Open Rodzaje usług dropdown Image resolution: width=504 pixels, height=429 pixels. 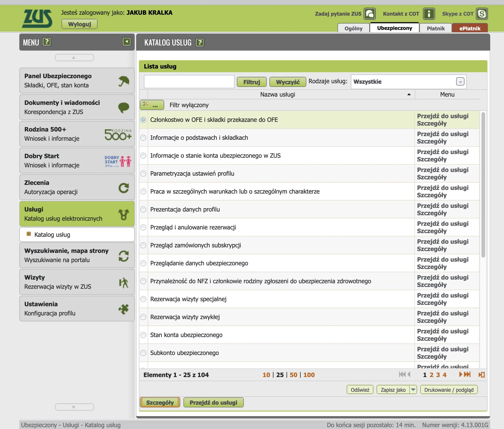coord(460,82)
